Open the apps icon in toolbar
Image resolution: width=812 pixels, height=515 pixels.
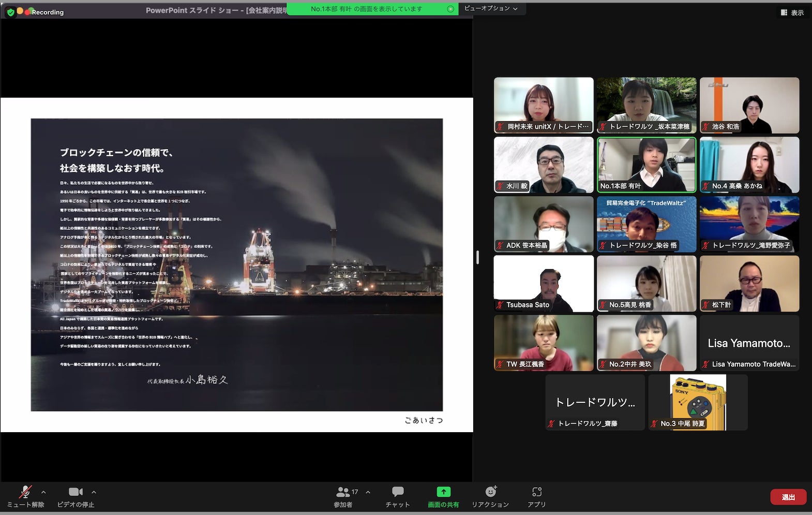[537, 492]
